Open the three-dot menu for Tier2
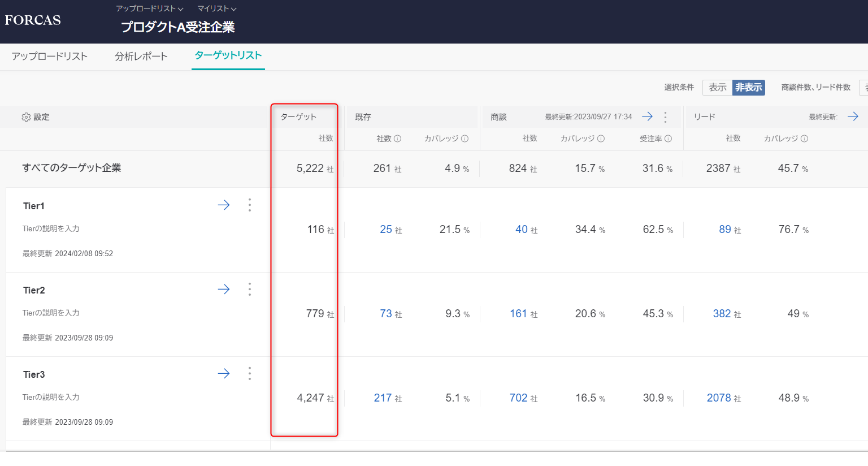 pos(250,290)
